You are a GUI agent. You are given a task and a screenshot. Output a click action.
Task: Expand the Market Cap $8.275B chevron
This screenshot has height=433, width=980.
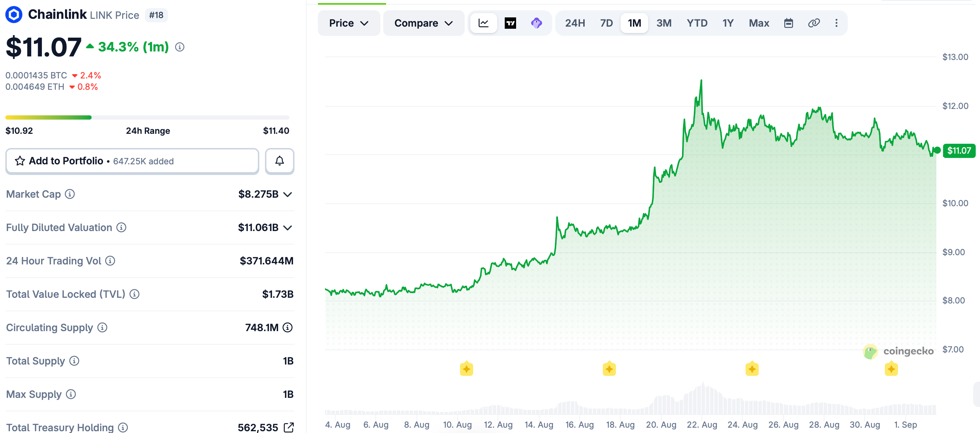(x=288, y=194)
